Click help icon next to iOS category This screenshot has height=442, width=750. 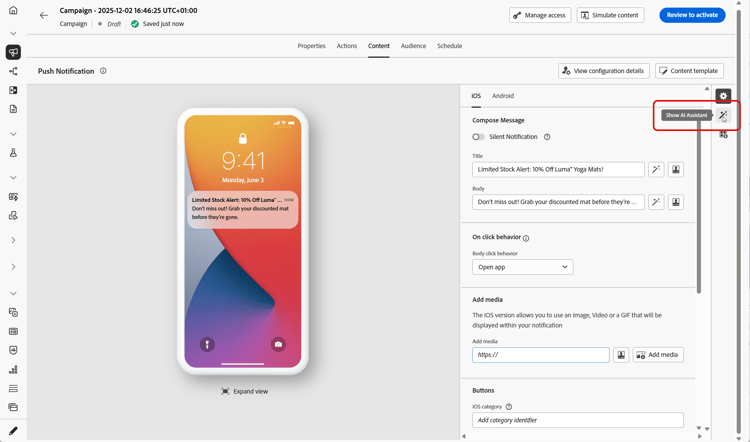pos(509,407)
